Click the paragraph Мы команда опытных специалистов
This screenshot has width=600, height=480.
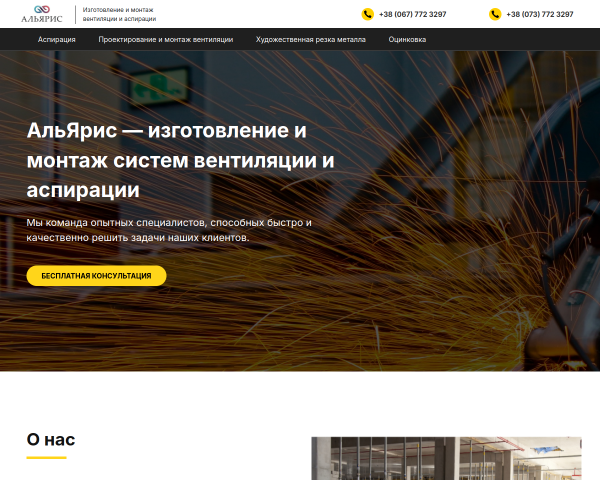[169, 230]
